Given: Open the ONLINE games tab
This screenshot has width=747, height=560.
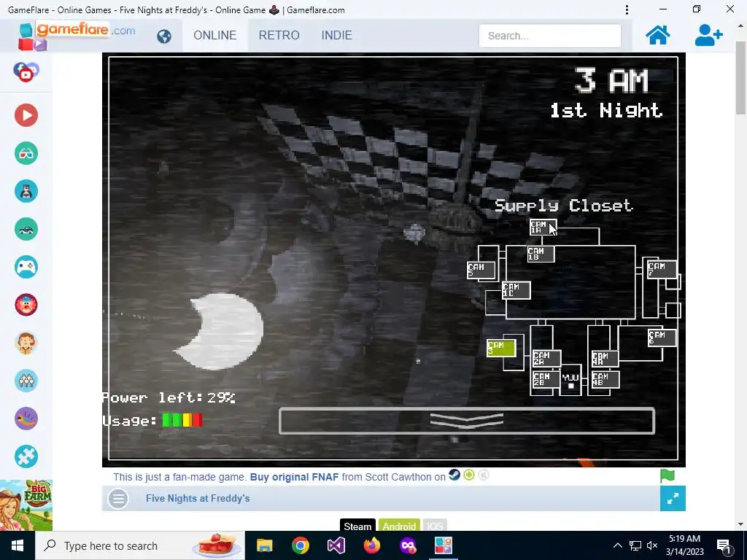Looking at the screenshot, I should click(215, 35).
